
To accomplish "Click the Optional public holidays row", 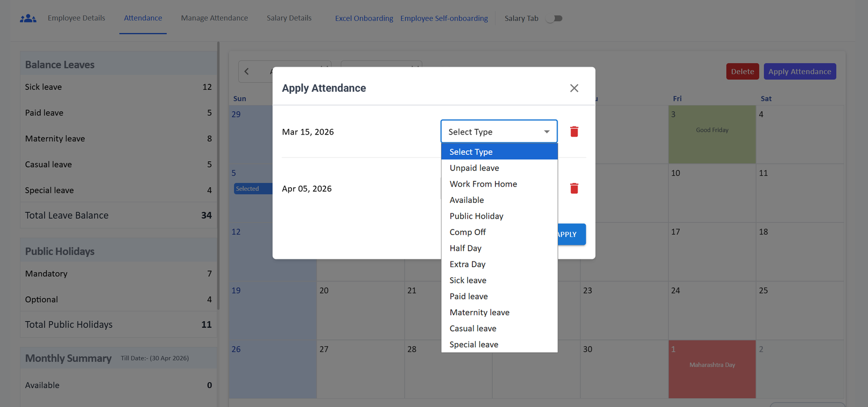I will point(118,300).
